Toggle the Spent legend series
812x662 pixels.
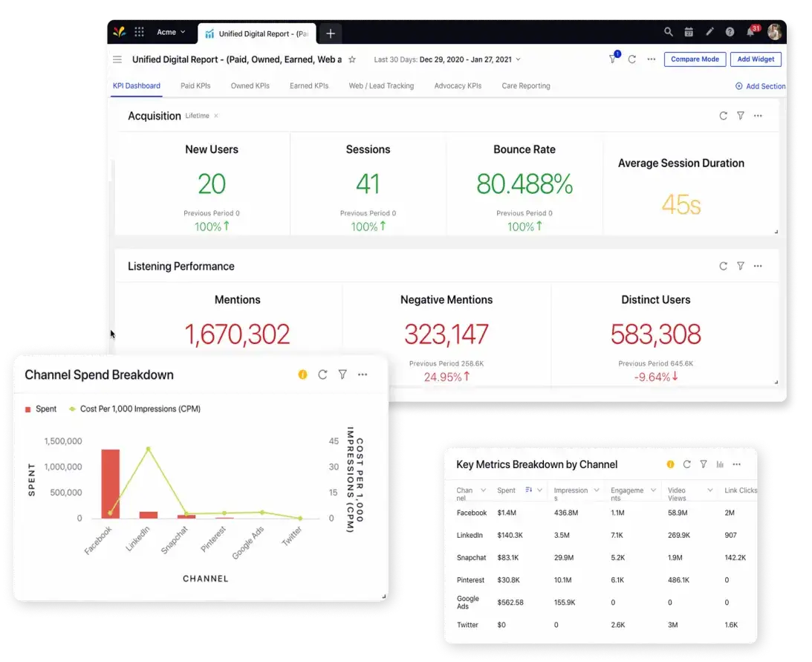[41, 409]
